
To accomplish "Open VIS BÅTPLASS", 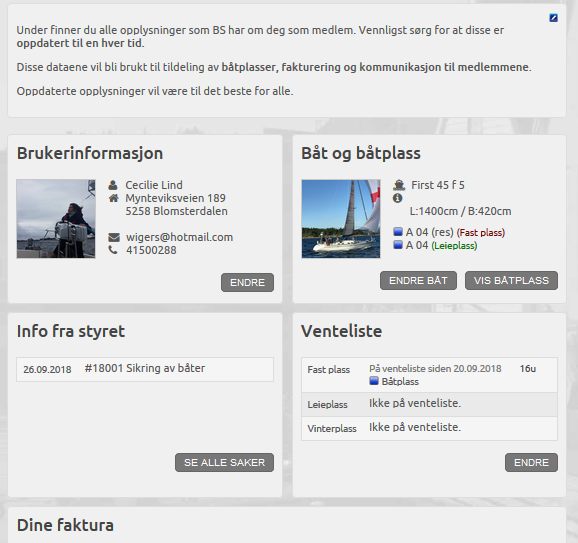I will [x=511, y=281].
